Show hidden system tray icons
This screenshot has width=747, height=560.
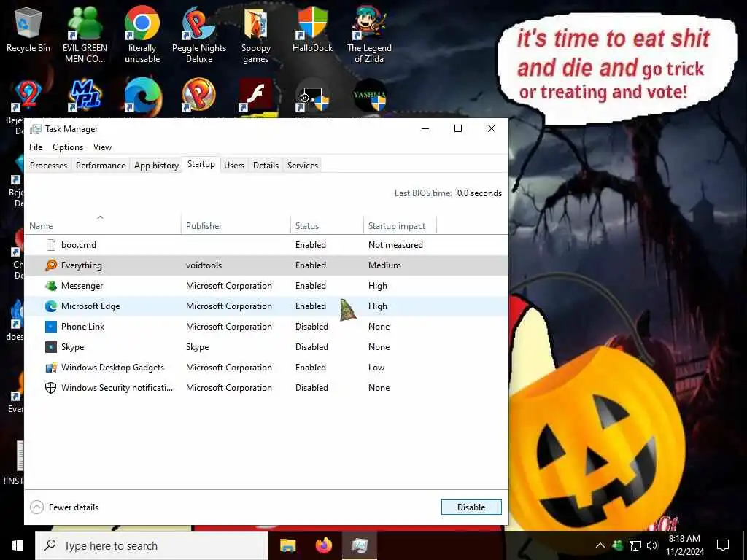coord(600,545)
